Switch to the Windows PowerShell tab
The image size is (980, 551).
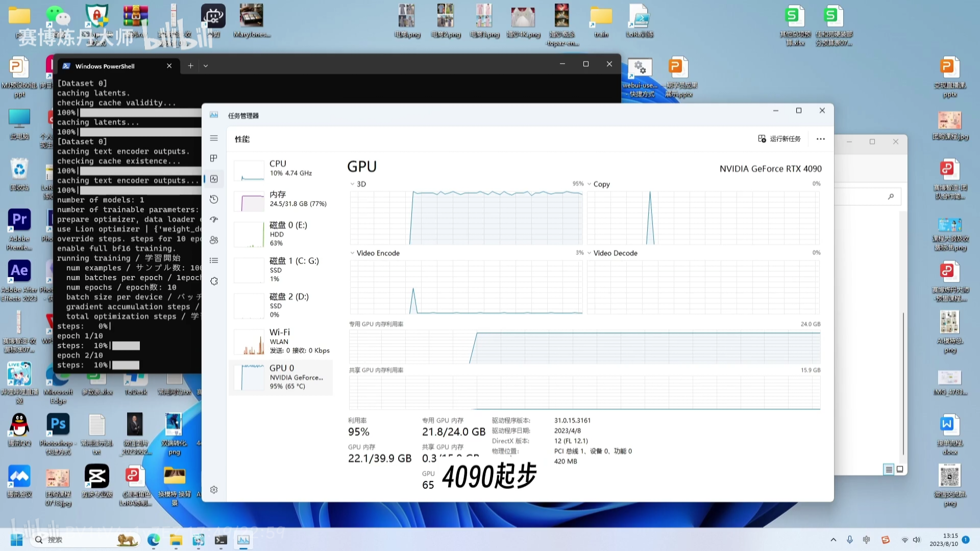click(x=105, y=66)
